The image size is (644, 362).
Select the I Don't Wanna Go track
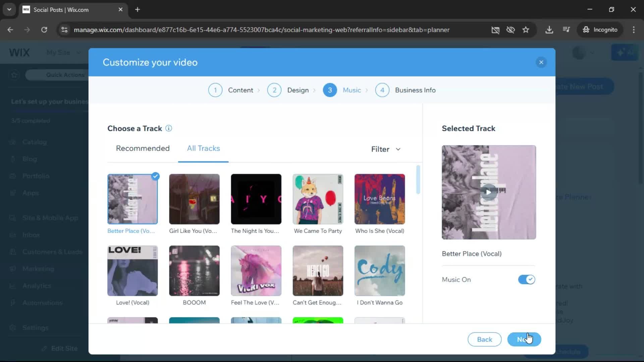point(380,271)
